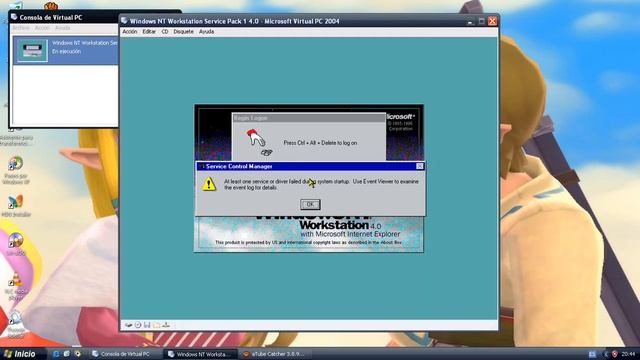This screenshot has width=640, height=360.
Task: Click the Service Control Manager title bar
Action: (x=310, y=166)
